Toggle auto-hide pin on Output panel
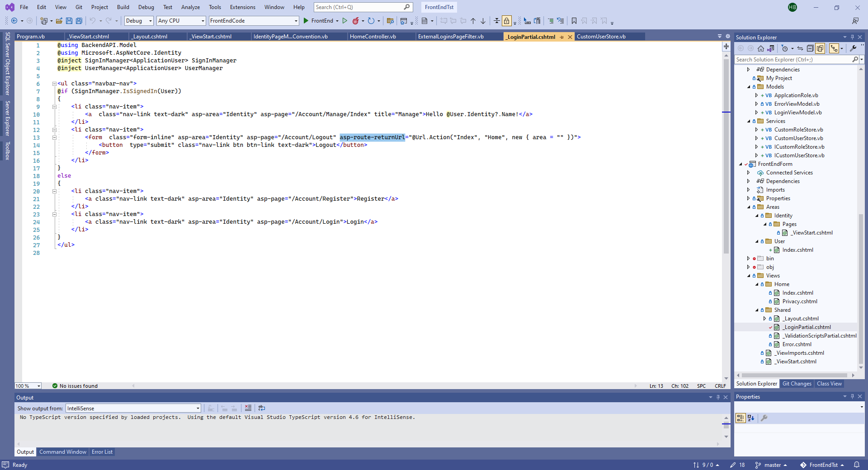 718,397
